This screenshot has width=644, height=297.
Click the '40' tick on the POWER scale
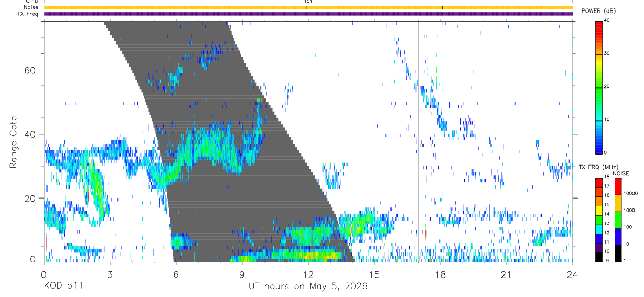pos(607,20)
